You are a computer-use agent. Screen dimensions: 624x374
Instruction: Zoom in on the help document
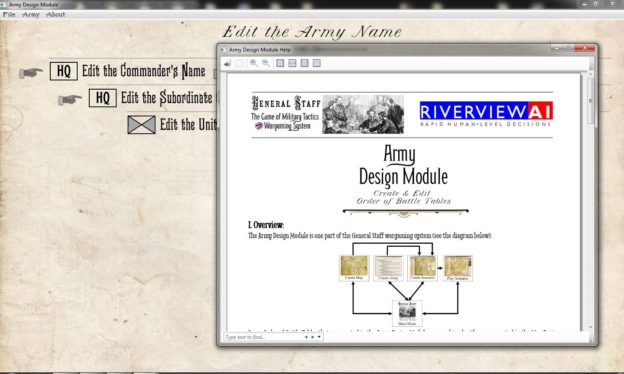pos(254,63)
